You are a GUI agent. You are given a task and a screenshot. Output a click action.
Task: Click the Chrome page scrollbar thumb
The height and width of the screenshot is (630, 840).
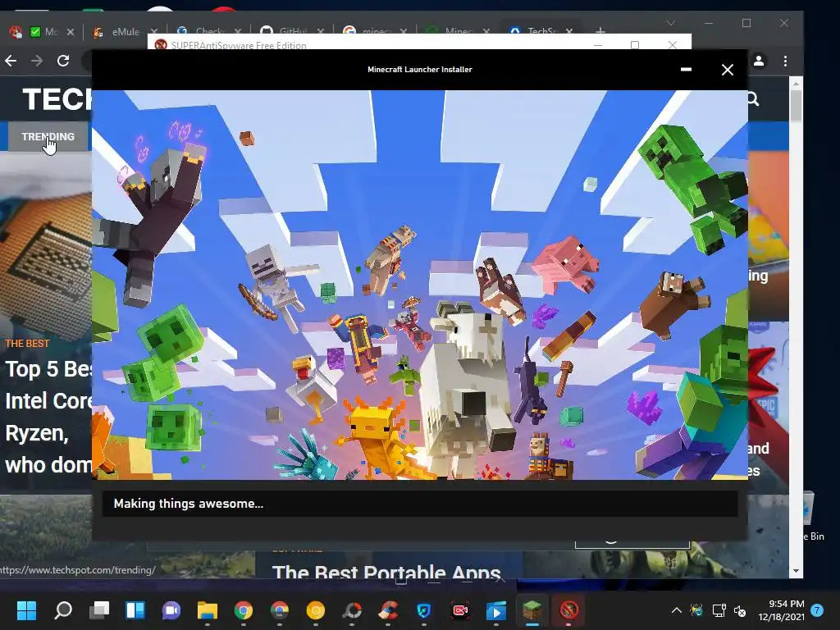(x=796, y=105)
